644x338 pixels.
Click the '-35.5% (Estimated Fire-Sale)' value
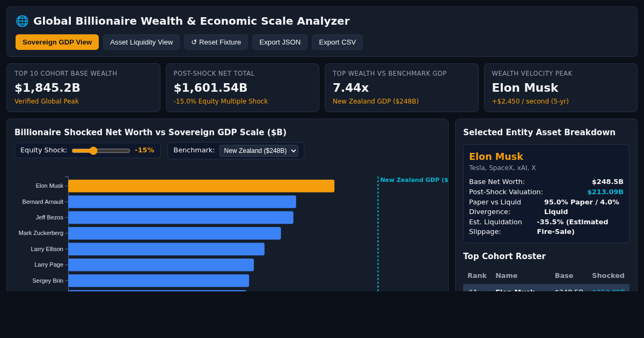point(573,227)
